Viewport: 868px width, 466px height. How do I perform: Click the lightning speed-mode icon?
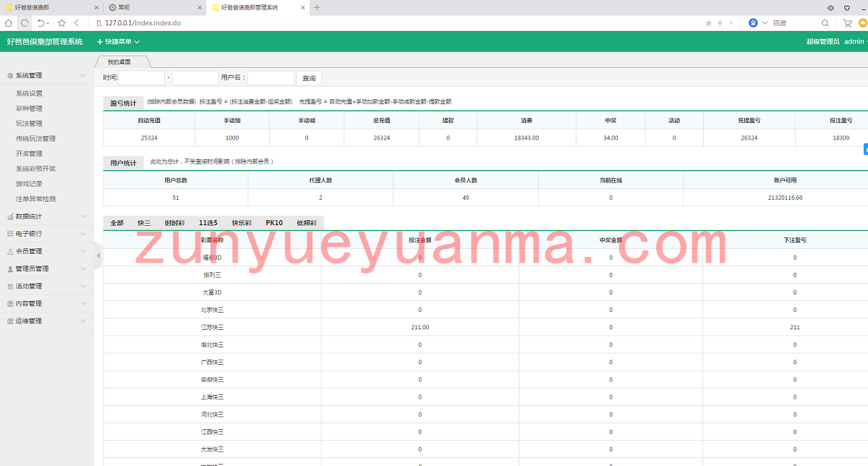pos(720,23)
